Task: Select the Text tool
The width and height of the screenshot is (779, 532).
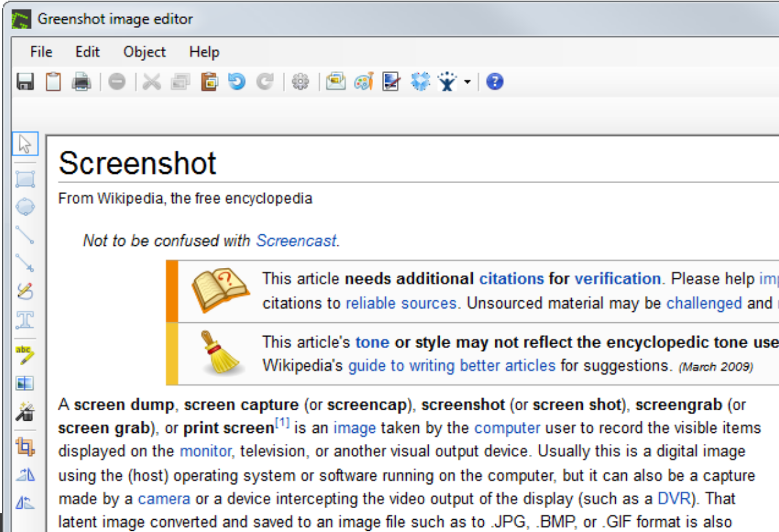Action: click(x=26, y=320)
